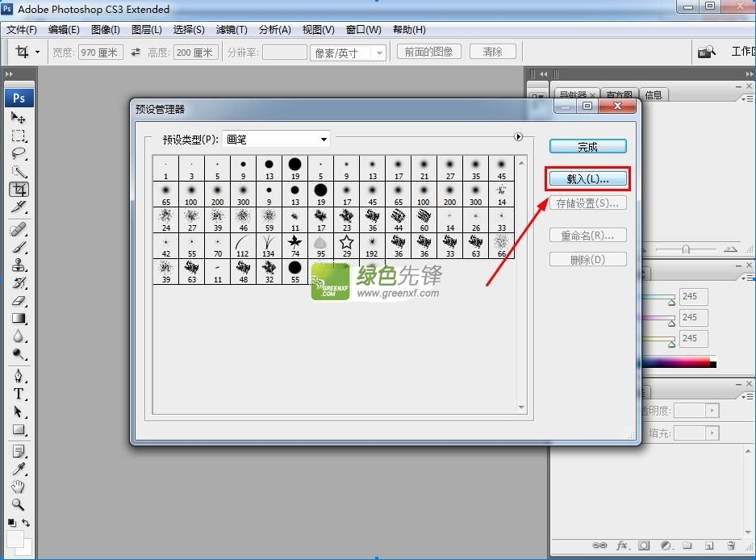Swap width and height values
756x560 pixels.
tap(136, 52)
